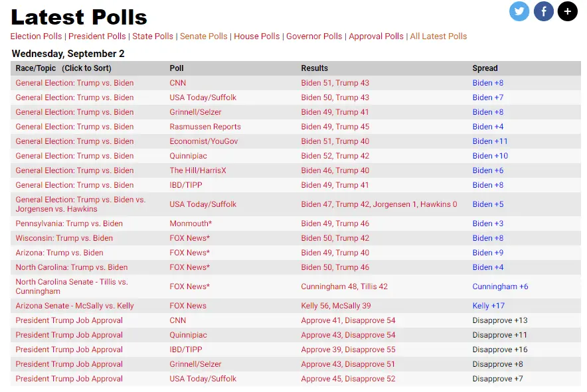The height and width of the screenshot is (392, 587).
Task: Open North Carolina Senate Tillis vs. Cunningham
Action: click(72, 287)
